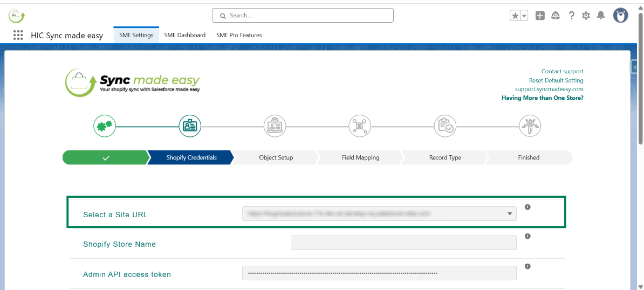Click the Site URL info icon
This screenshot has height=290, width=644.
[x=528, y=207]
